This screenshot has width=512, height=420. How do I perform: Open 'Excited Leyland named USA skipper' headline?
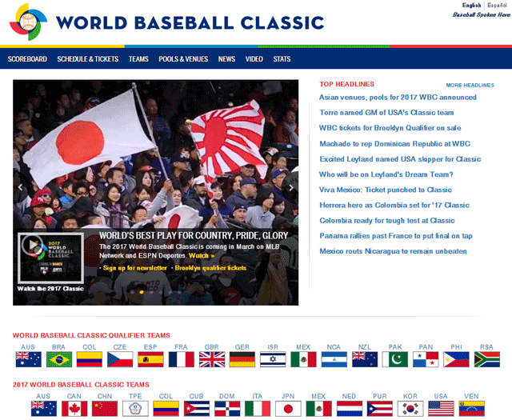click(400, 159)
